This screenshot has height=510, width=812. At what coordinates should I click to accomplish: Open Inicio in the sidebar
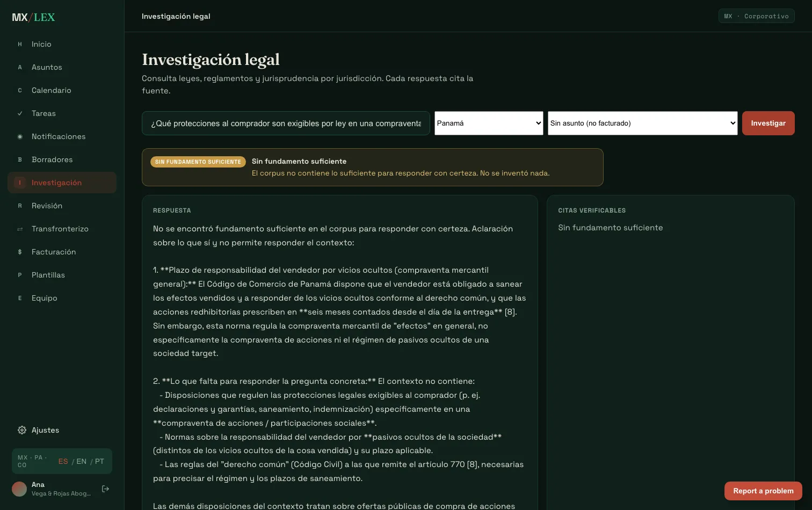62,44
